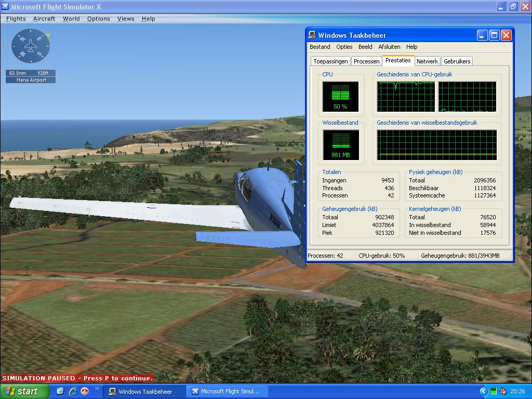Click the first CPU history graph
This screenshot has height=399, width=532.
[406, 96]
